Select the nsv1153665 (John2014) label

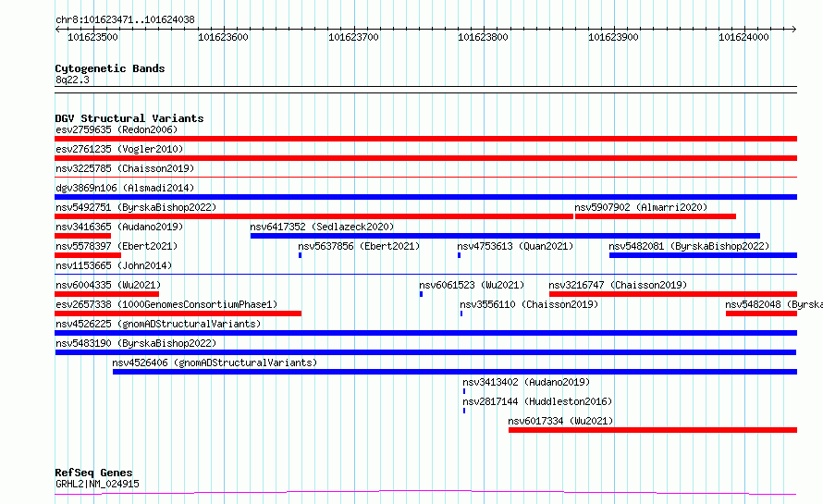(x=114, y=265)
